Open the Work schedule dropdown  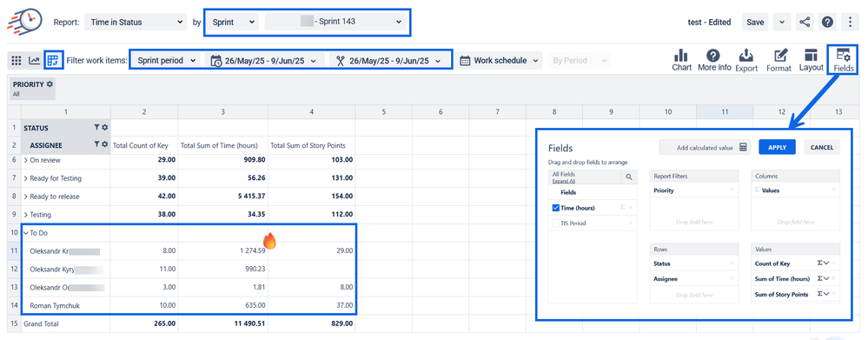500,60
